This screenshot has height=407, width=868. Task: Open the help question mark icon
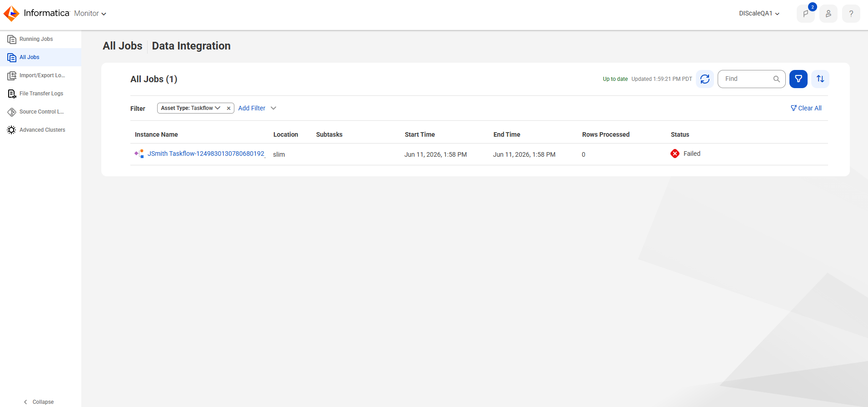tap(851, 14)
